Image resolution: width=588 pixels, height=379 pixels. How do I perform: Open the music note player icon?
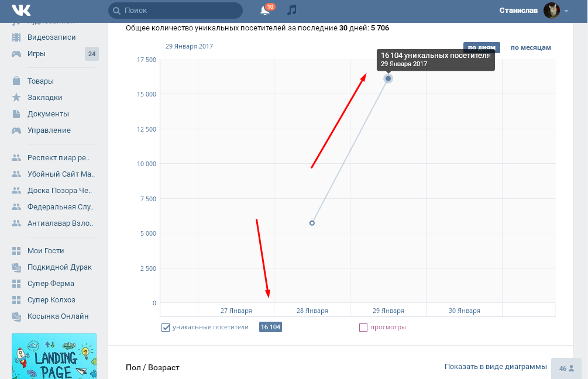coord(292,10)
